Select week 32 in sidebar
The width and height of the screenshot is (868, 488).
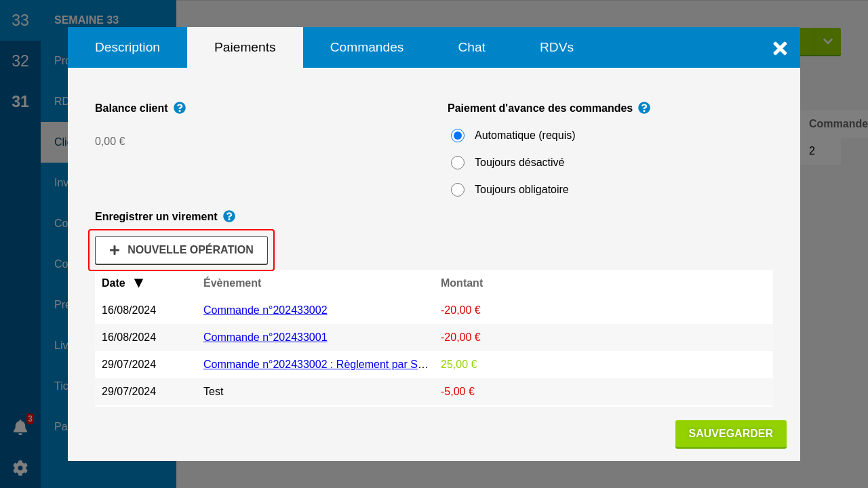20,61
